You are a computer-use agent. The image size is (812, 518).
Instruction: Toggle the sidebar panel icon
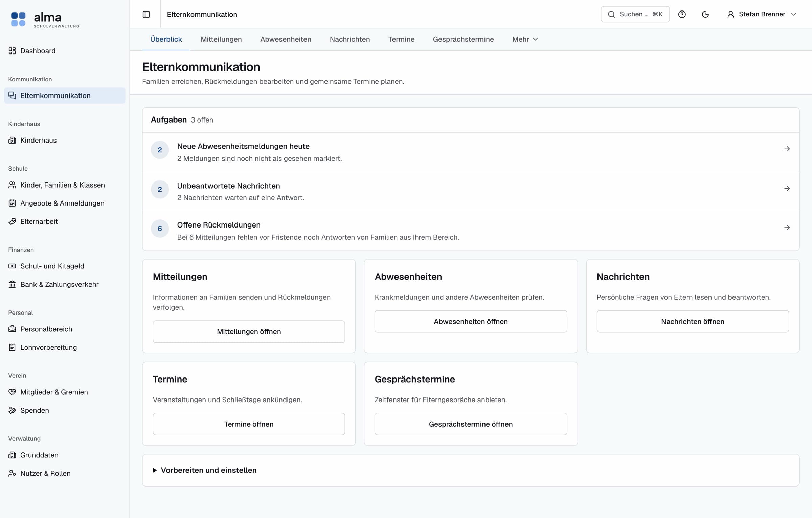pyautogui.click(x=146, y=14)
